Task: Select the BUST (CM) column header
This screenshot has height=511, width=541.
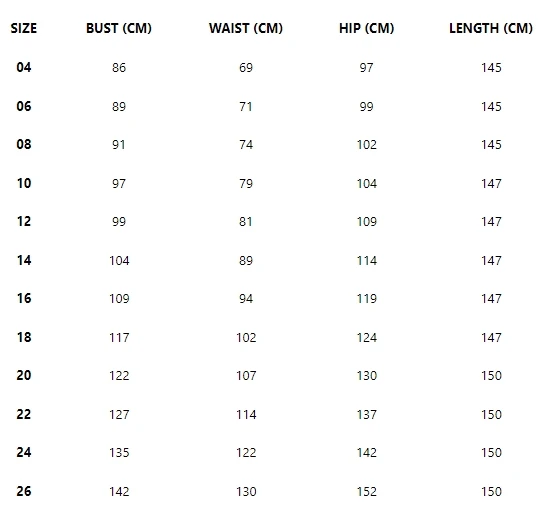Action: tap(119, 28)
